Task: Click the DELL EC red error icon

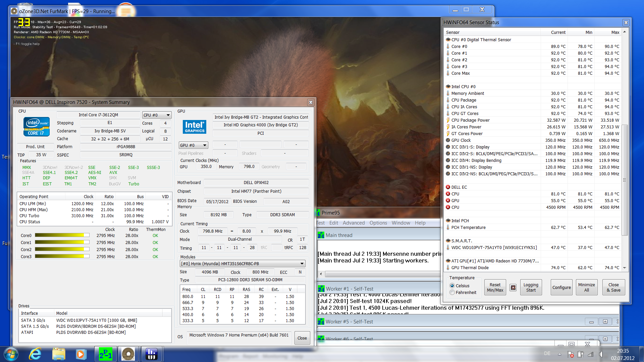Action: pos(448,187)
